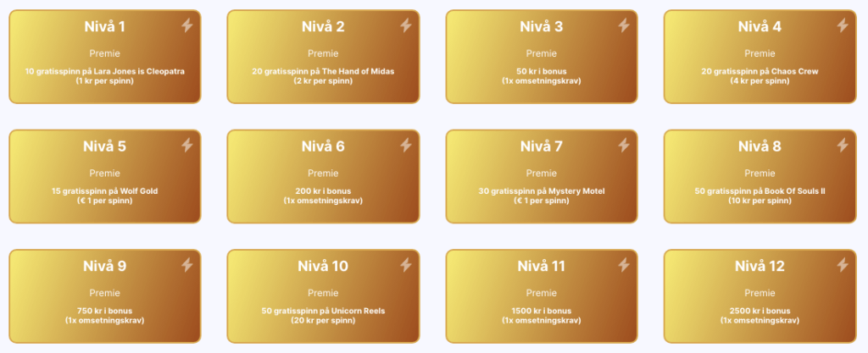Click the lightning bolt icon on Nivå 11
Viewport: 868px width, 353px height.
(624, 265)
